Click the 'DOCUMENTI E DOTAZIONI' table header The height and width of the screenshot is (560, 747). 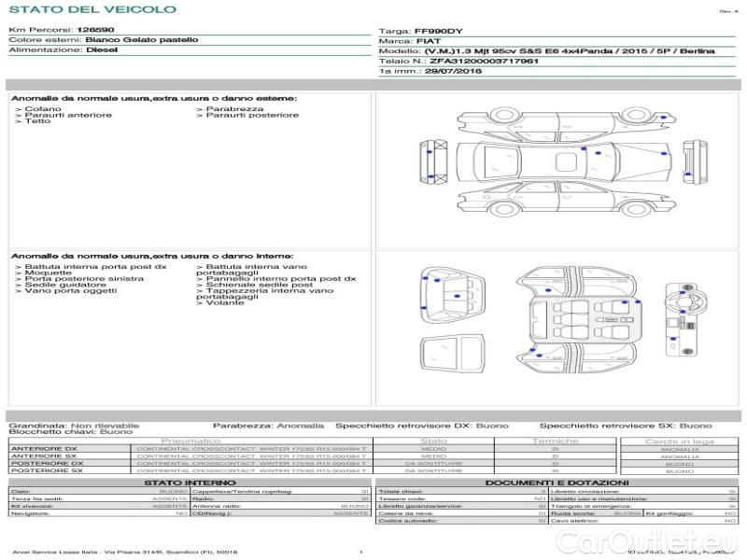click(557, 483)
